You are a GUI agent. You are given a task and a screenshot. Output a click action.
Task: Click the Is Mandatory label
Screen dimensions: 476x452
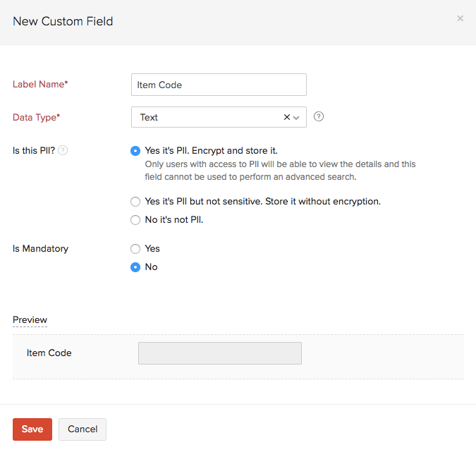(40, 249)
